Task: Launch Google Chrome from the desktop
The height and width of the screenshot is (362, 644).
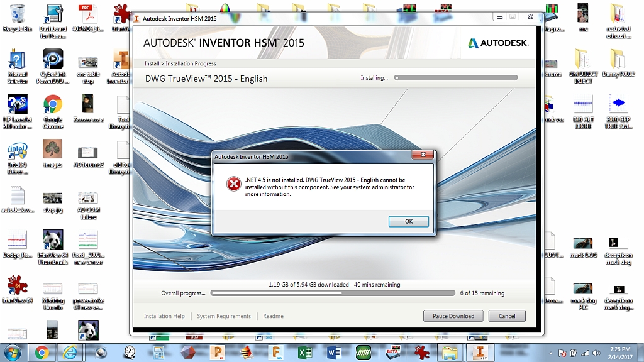Action: [52, 106]
